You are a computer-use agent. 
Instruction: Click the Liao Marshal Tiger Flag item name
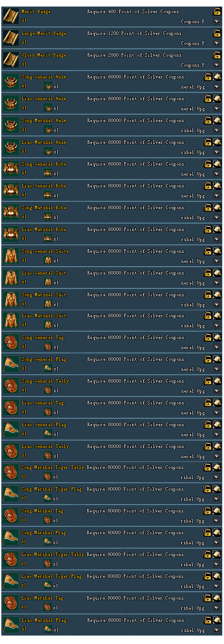pyautogui.click(x=52, y=576)
